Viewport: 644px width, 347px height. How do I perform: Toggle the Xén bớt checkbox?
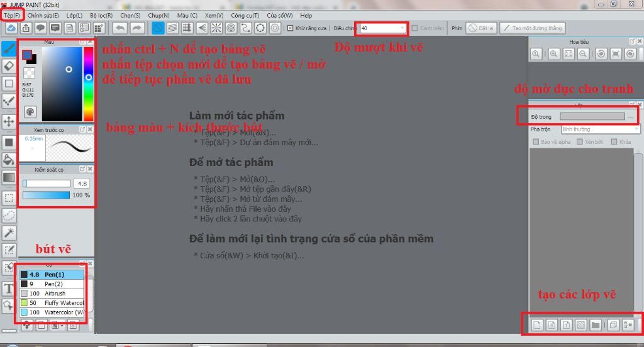(579, 141)
